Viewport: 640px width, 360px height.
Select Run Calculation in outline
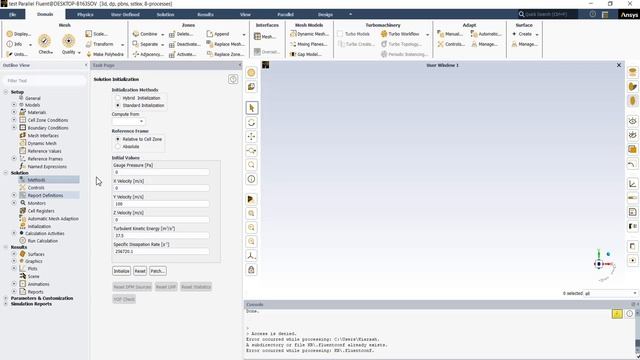point(43,241)
